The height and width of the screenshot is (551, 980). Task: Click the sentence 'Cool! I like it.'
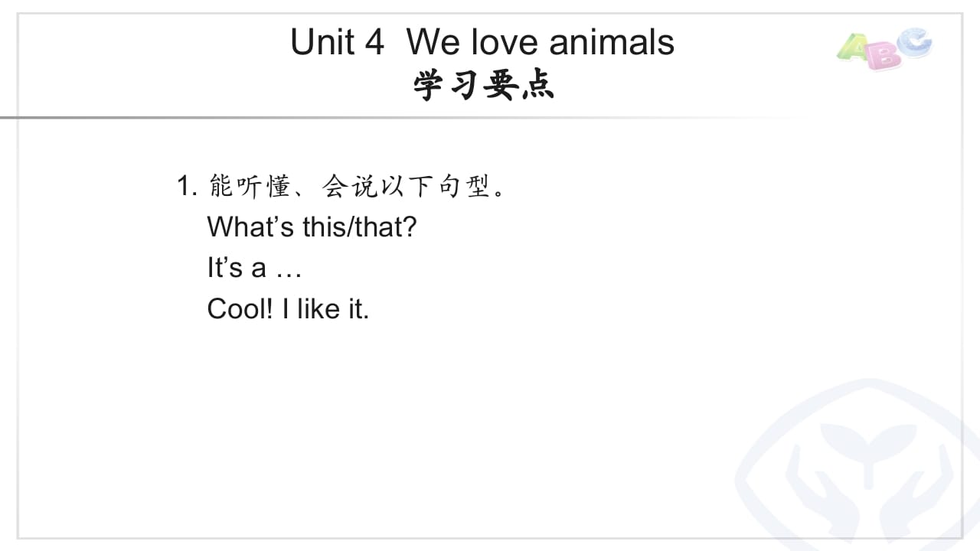(288, 309)
